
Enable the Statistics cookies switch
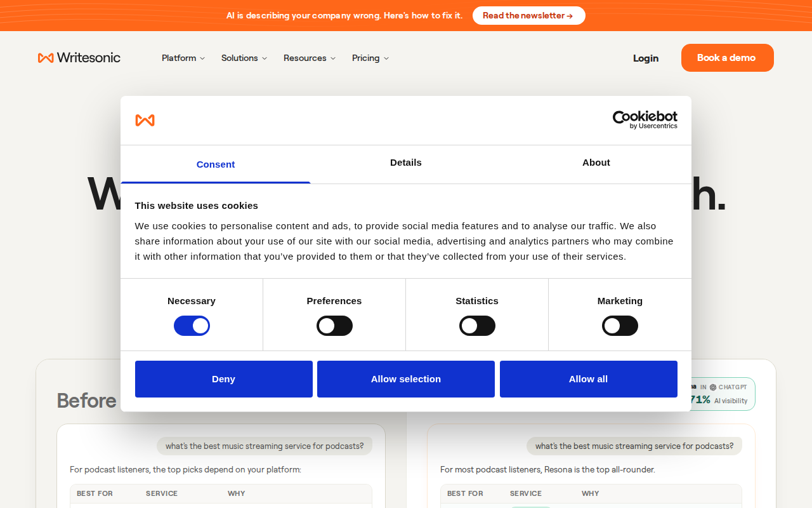pyautogui.click(x=477, y=326)
